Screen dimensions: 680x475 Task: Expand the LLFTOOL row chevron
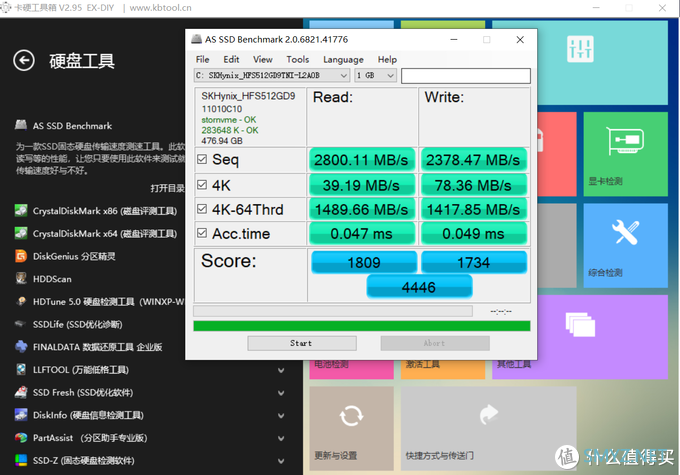(281, 370)
